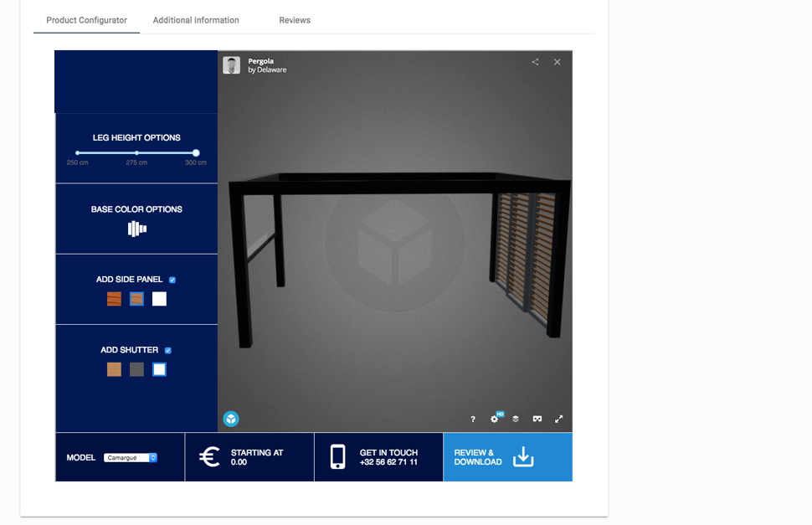
Task: Set leg height to 275 cm
Action: (136, 153)
